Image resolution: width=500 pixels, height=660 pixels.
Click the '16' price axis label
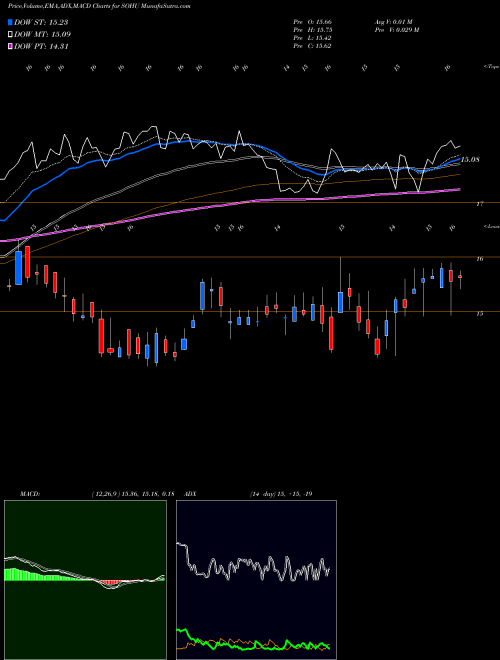479,259
